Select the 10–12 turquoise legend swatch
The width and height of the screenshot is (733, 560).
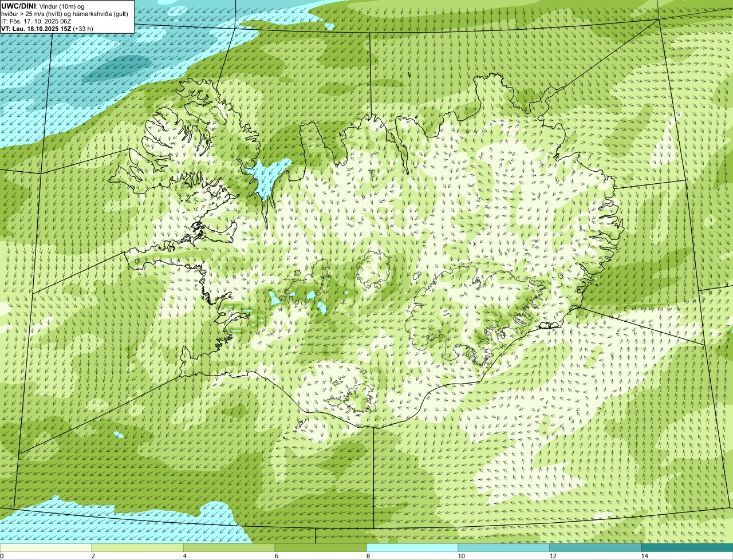click(x=504, y=547)
